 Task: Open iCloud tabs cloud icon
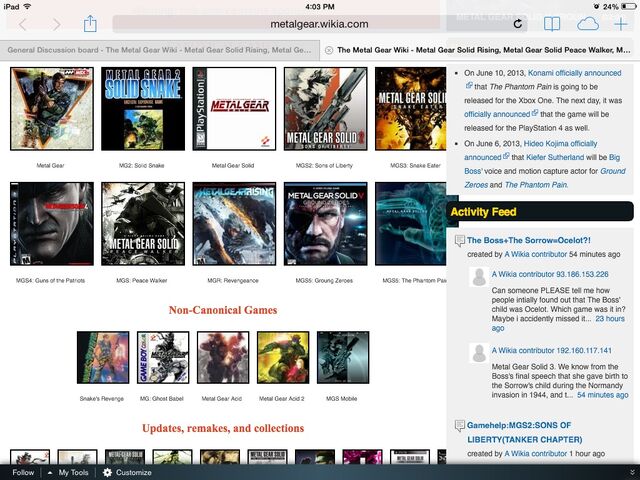[588, 24]
